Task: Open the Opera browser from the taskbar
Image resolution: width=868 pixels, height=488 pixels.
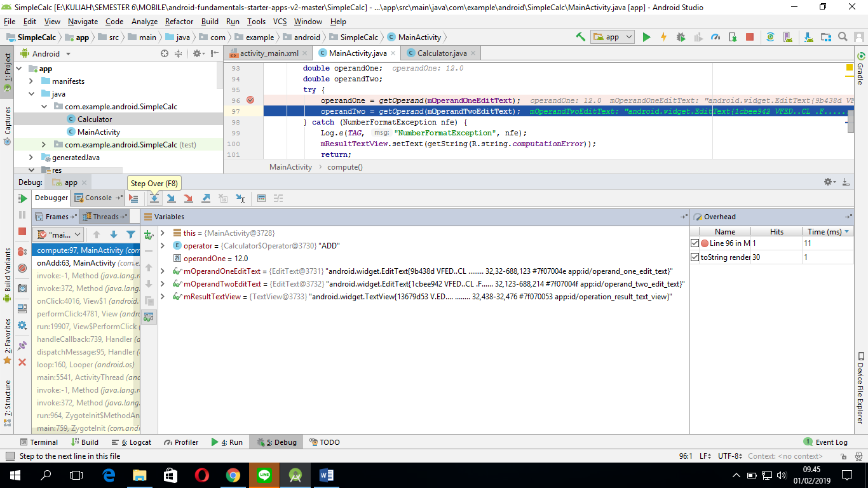Action: 201,475
